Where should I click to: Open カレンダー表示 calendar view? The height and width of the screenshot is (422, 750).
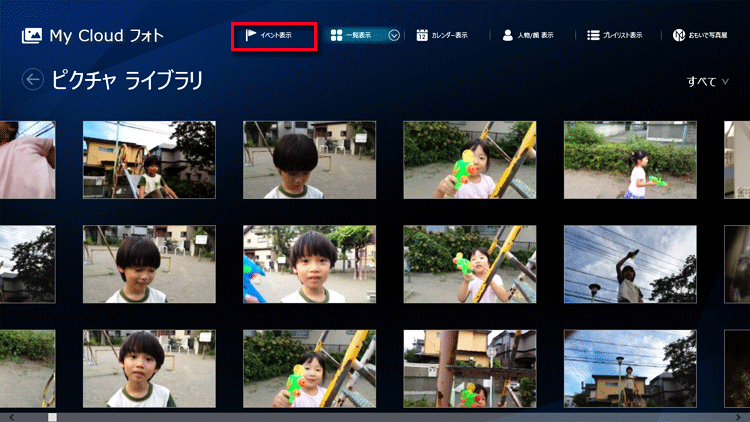(441, 35)
